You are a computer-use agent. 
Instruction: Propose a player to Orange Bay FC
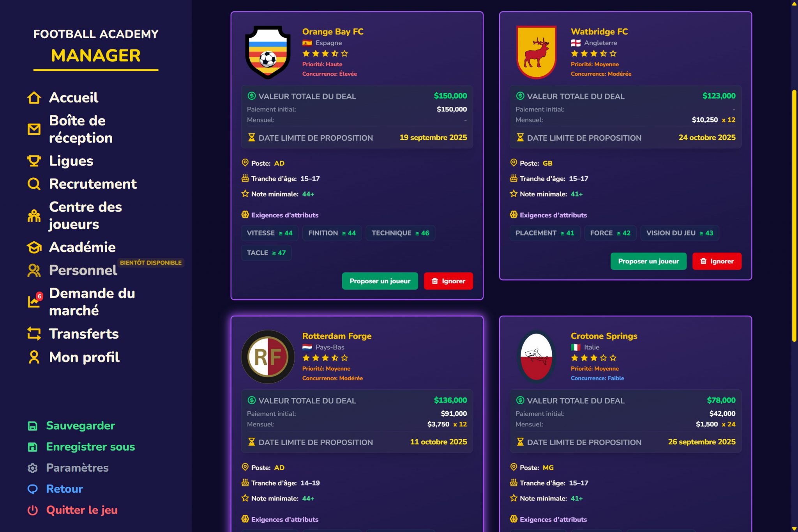click(380, 281)
